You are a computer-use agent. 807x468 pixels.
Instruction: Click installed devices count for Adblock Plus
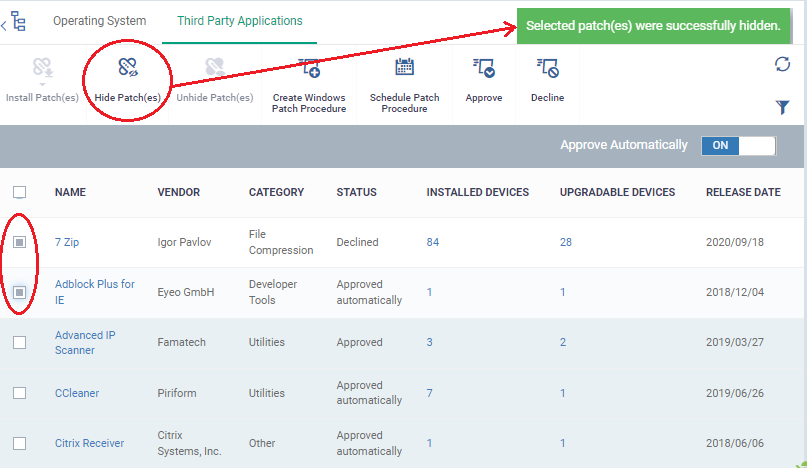click(429, 292)
